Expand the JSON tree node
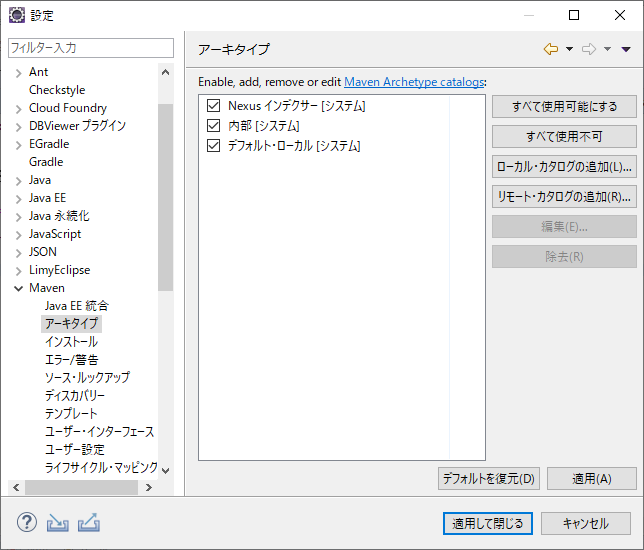This screenshot has height=550, width=644. [x=18, y=253]
